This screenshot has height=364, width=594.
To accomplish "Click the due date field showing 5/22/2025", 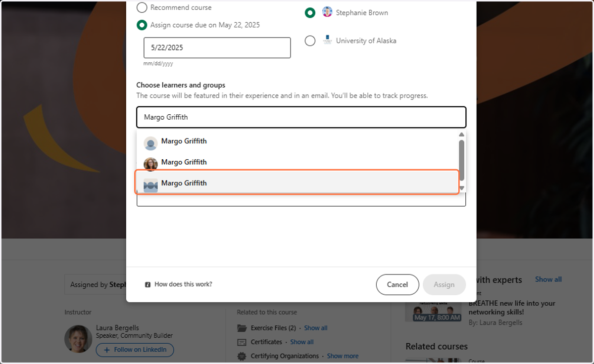I will tap(217, 48).
